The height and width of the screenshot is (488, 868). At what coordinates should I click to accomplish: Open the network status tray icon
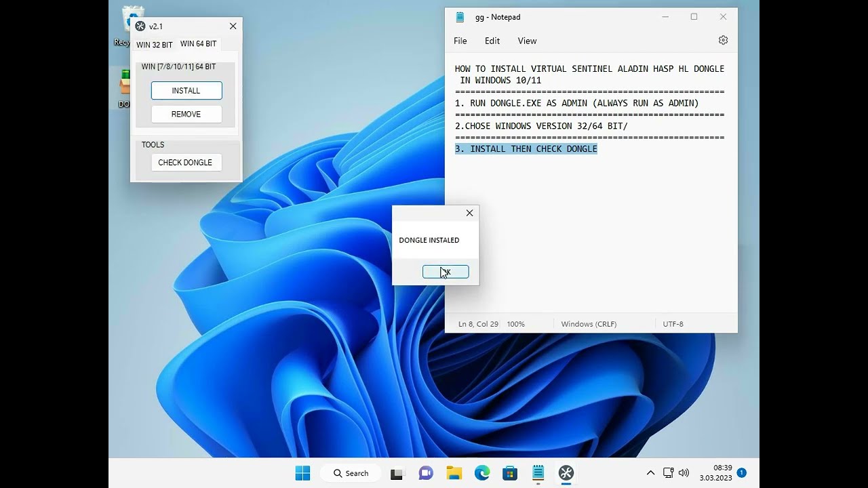point(668,473)
